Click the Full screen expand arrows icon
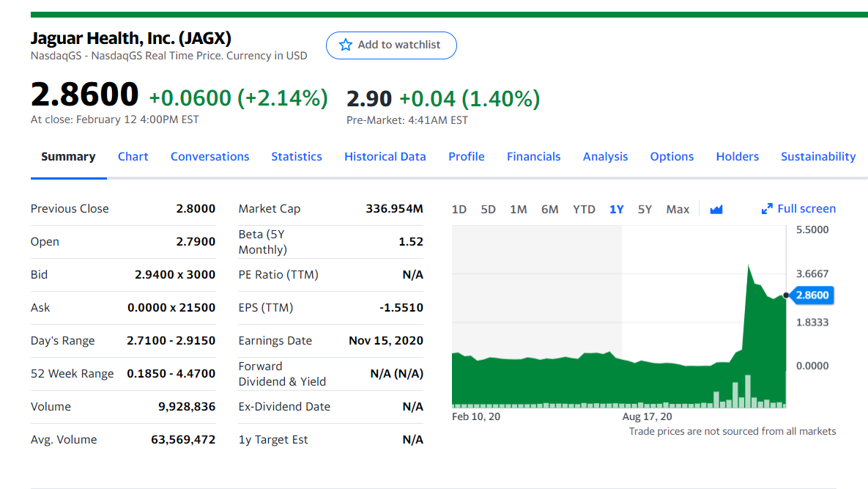Screen dimensions: 868x489 [767, 209]
